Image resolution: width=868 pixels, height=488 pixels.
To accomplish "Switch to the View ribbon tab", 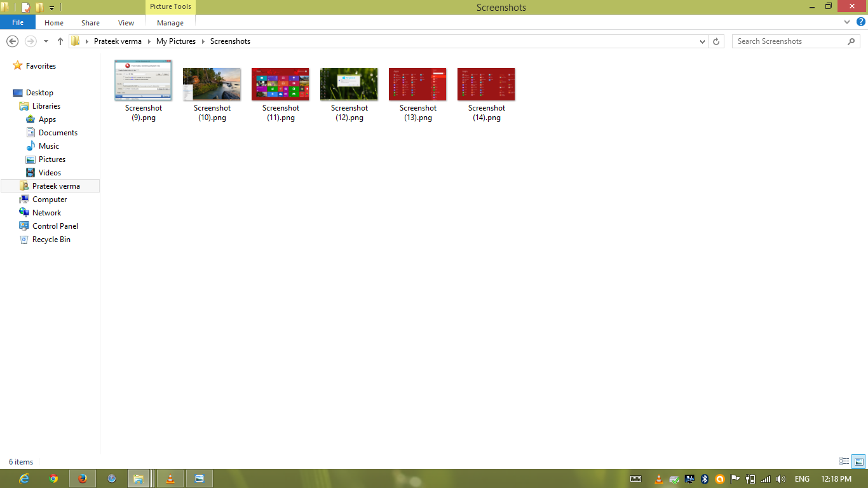I will tap(126, 23).
